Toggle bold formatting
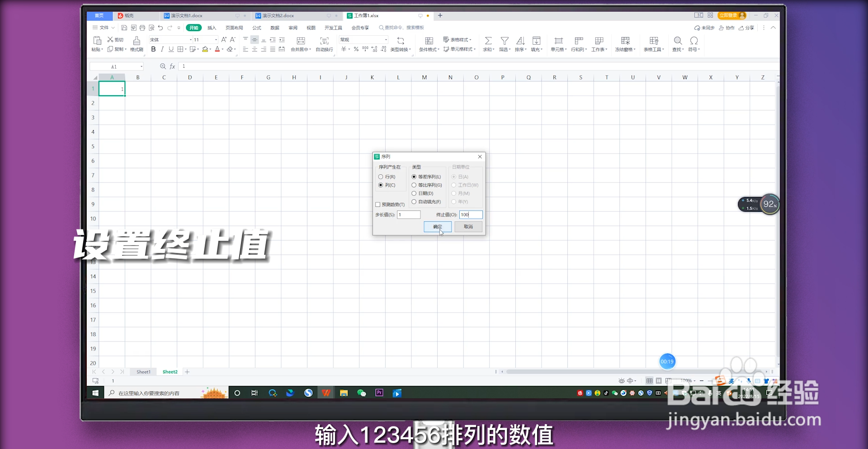 pos(153,49)
